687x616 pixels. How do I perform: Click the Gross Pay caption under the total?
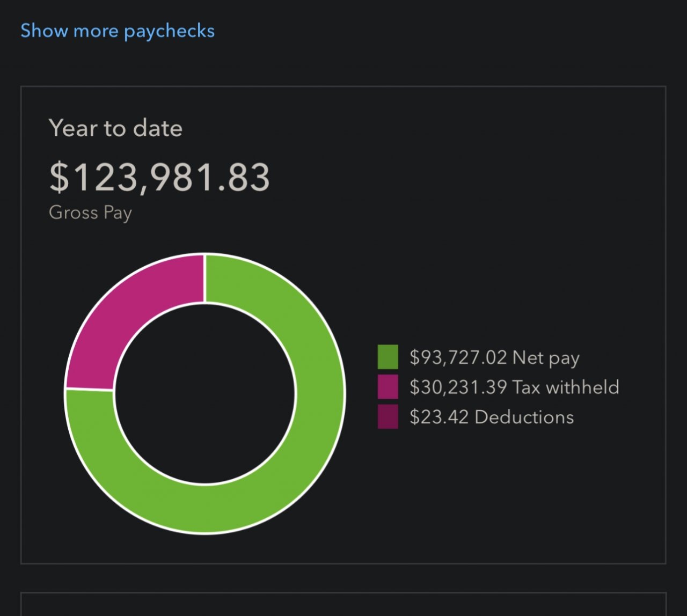click(90, 212)
